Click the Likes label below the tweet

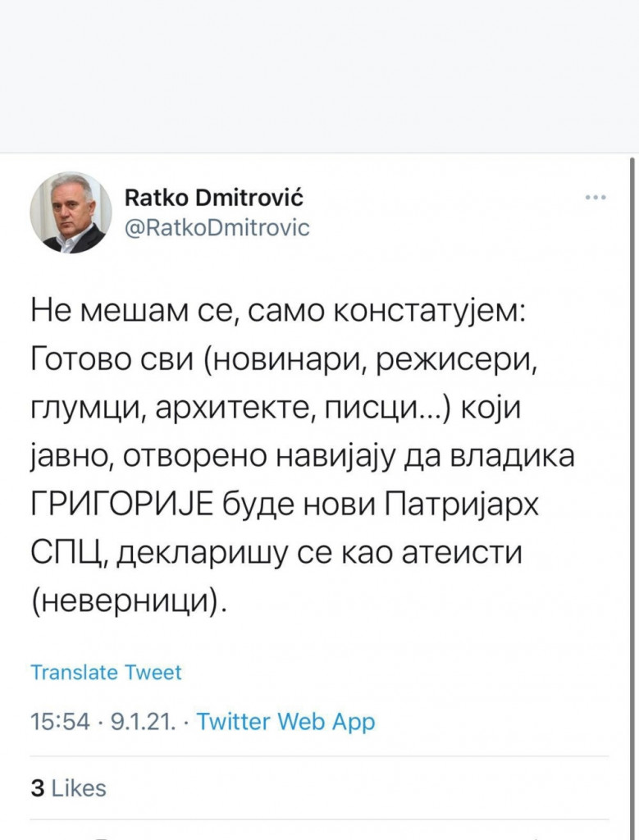(x=80, y=787)
